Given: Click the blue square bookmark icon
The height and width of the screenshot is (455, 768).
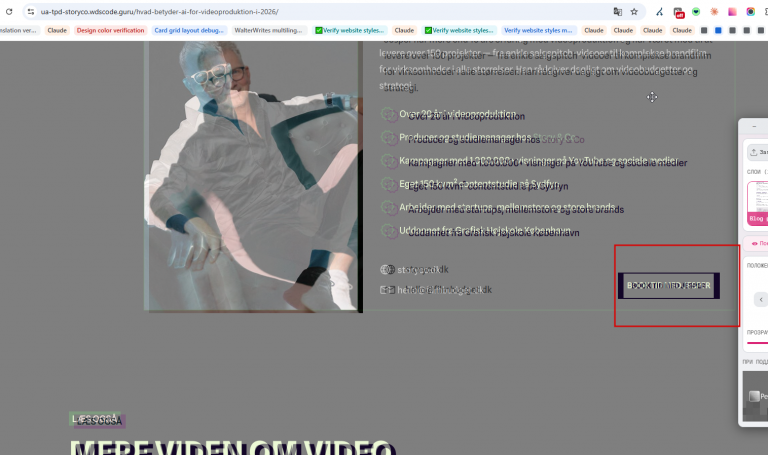Looking at the screenshot, I should pos(718,30).
